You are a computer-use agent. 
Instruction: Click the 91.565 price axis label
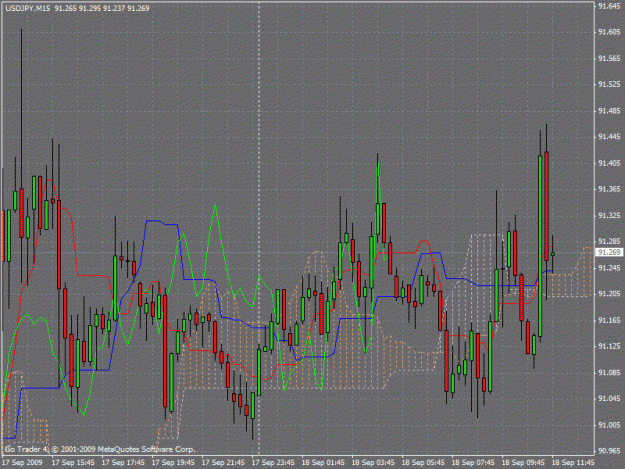point(609,59)
